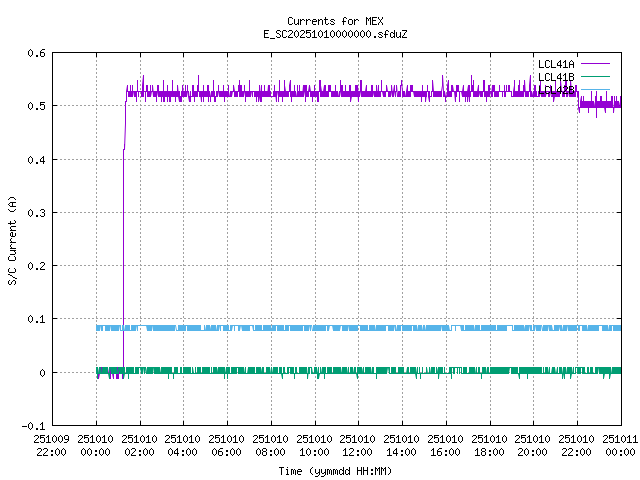Click the LCL41B legend label
This screenshot has height=480, width=640.
point(556,77)
